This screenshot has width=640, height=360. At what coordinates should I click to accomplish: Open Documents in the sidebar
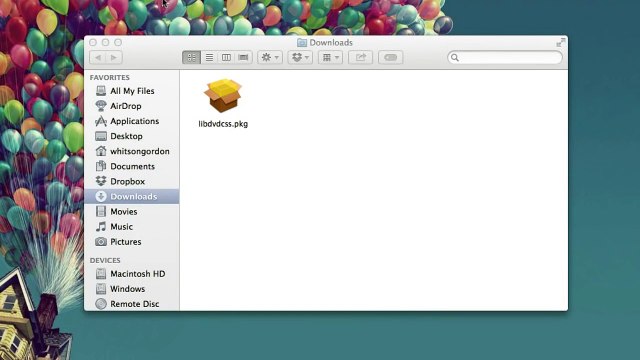click(131, 167)
